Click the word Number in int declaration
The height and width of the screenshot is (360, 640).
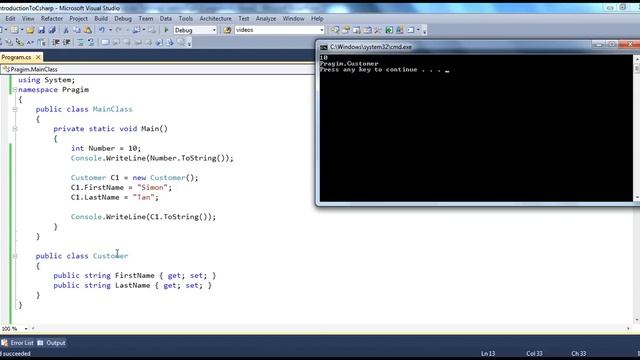(x=102, y=148)
